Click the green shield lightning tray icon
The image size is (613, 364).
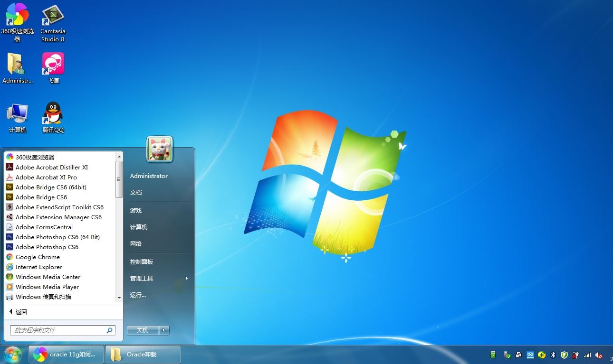(565, 355)
